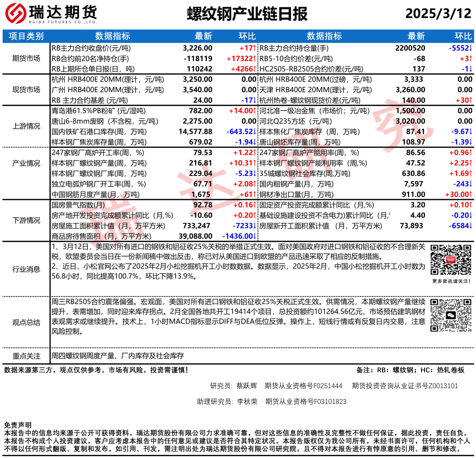Image resolution: width=476 pixels, height=458 pixels.
Task: Click the 固定资产投资完成额 value 3.20
Action: 418,205
